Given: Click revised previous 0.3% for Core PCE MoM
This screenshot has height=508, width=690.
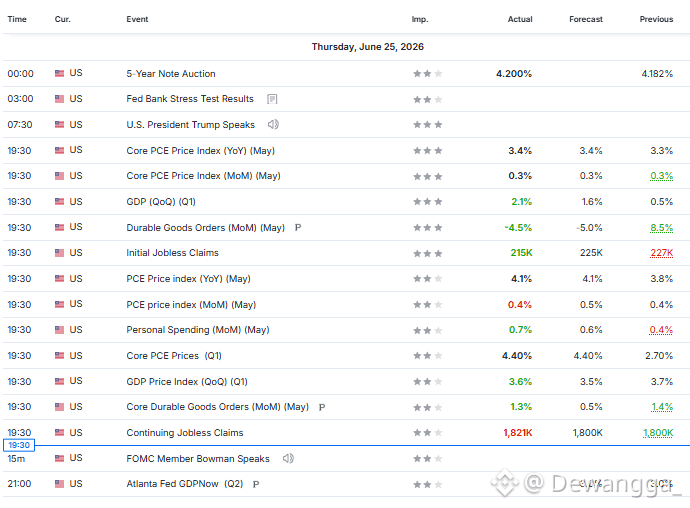Looking at the screenshot, I should (662, 176).
